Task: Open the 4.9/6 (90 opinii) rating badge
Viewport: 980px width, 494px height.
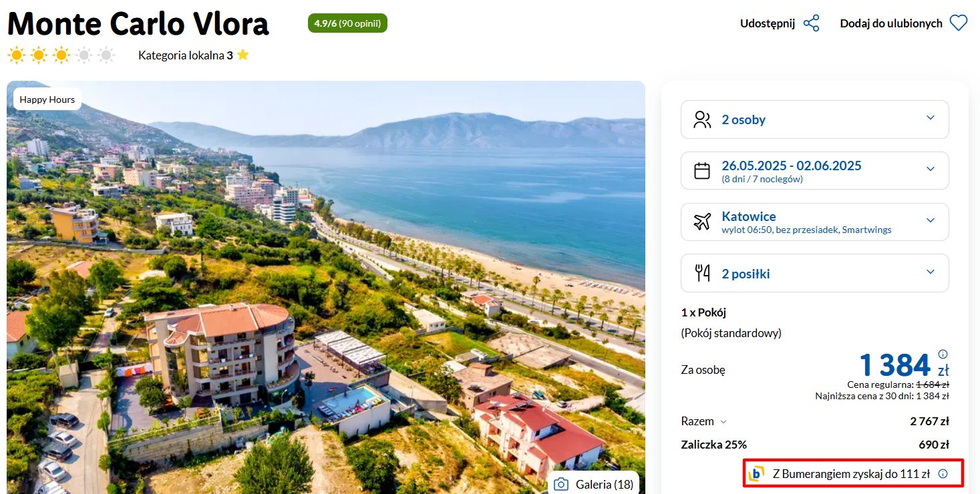Action: click(x=347, y=23)
